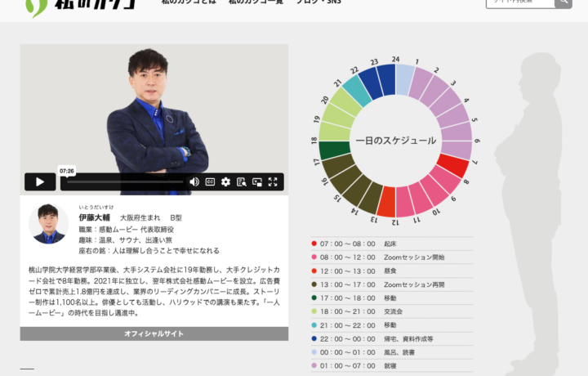Image resolution: width=588 pixels, height=376 pixels.
Task: Select the light blue 24 chart segment
Action: [405, 80]
